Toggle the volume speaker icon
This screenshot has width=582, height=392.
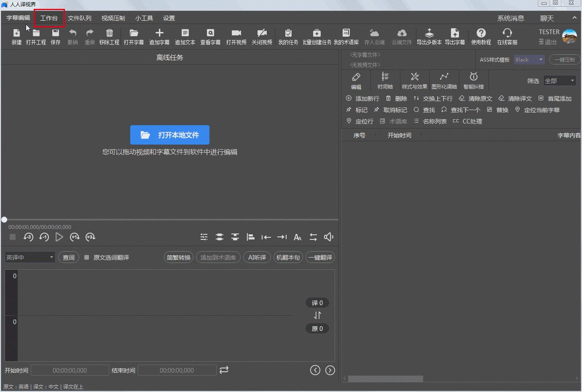click(x=328, y=237)
